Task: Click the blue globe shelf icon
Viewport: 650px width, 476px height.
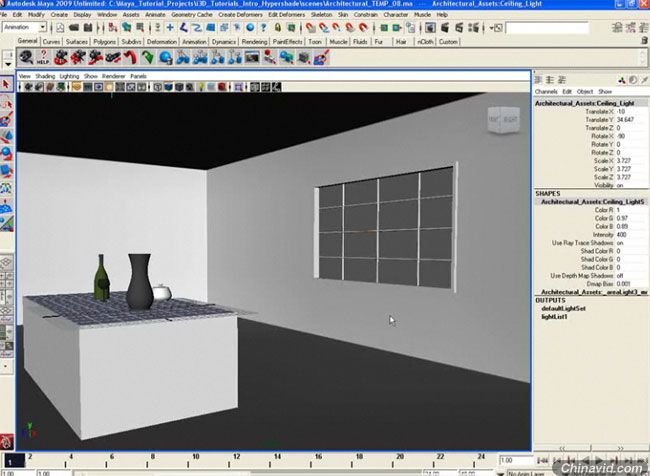Action: (165, 57)
